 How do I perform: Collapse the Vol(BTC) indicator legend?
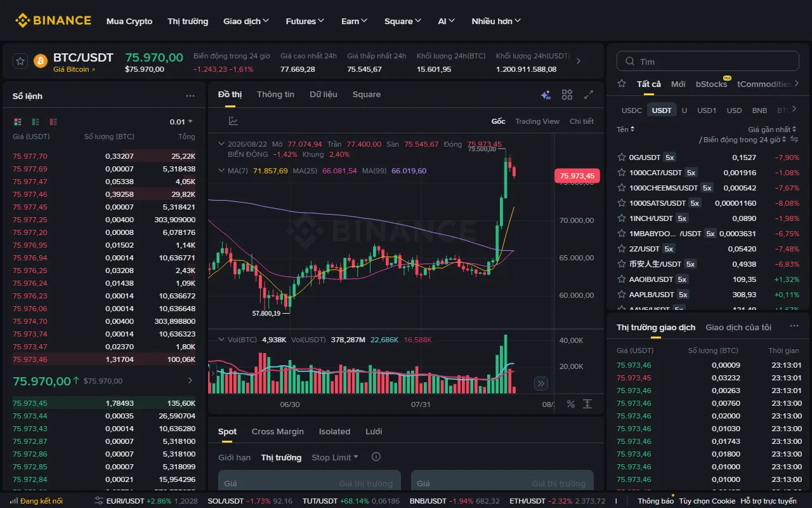click(x=221, y=340)
